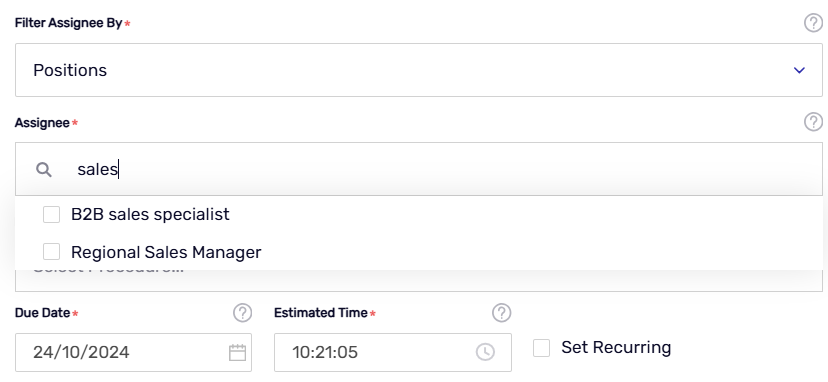Viewport: 828px width, 382px height.
Task: Open the help tooltip for Estimated Time
Action: (x=501, y=313)
